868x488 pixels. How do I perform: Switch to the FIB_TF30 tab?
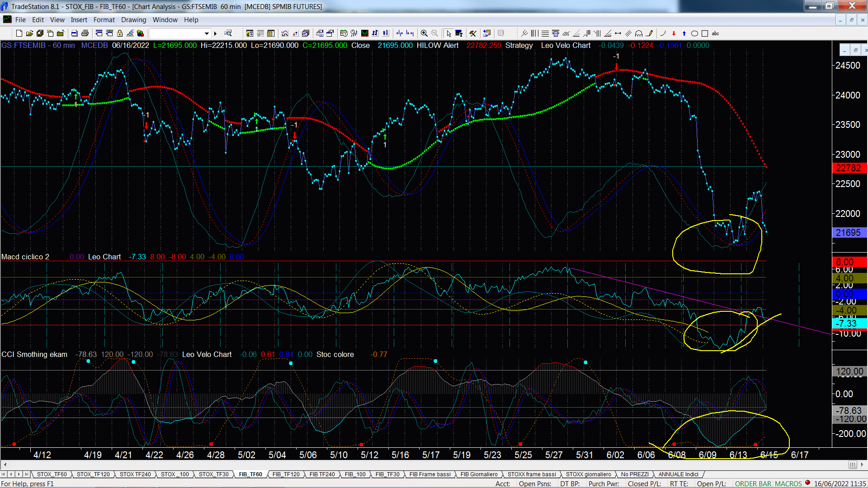[x=387, y=474]
